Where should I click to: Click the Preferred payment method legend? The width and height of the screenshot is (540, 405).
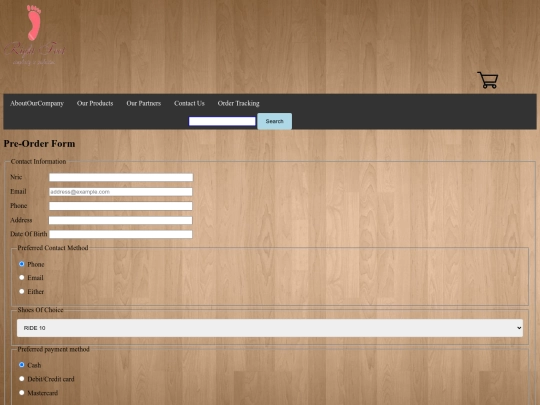(x=53, y=349)
